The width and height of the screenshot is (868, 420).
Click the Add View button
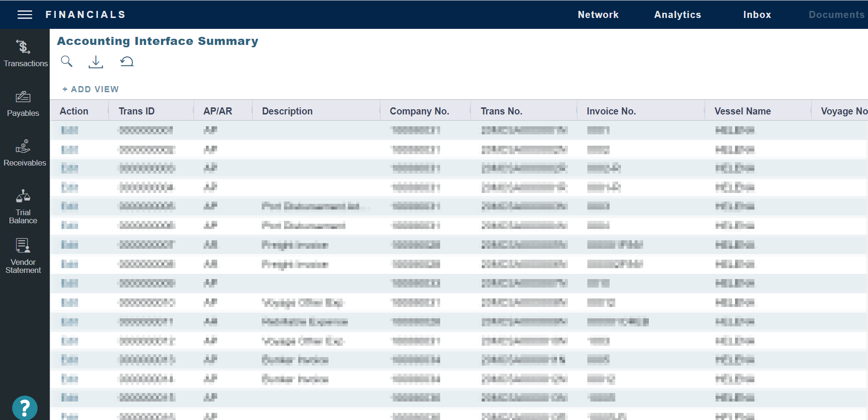(90, 89)
